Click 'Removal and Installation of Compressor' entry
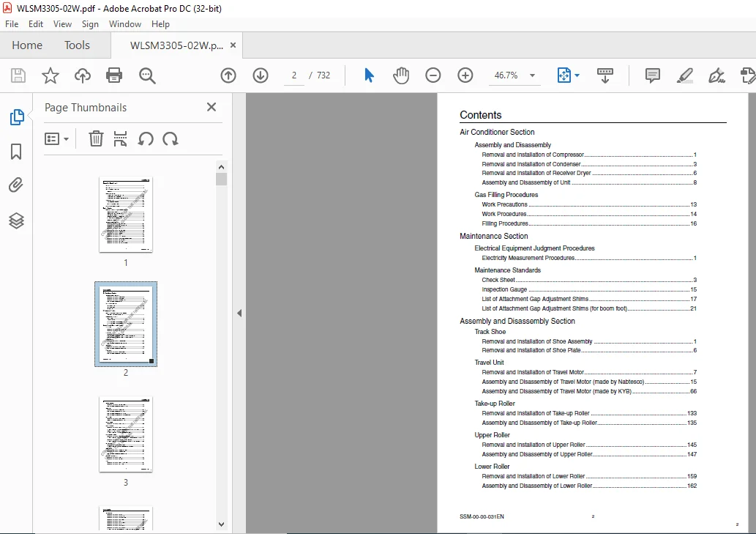 pyautogui.click(x=588, y=155)
